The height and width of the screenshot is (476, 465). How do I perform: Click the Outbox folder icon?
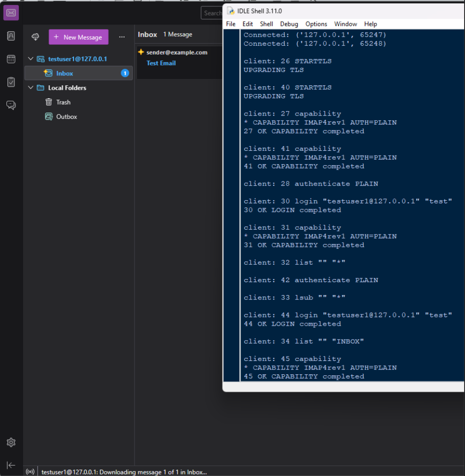coord(49,117)
